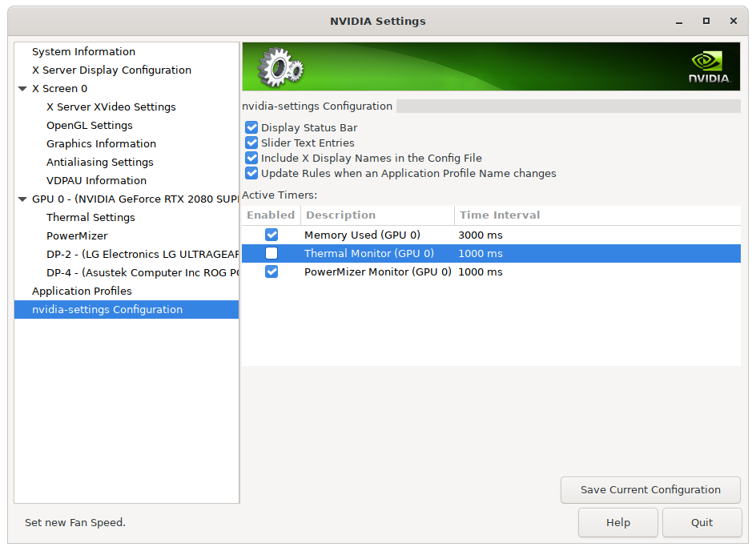Close the NVIDIA Settings window

[734, 21]
